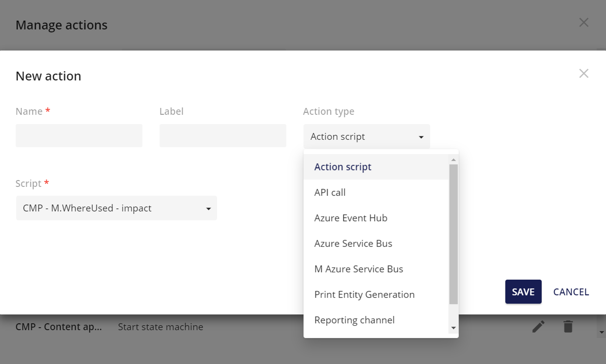This screenshot has width=606, height=364.
Task: Delete the CMP - Content ap... action with trash icon
Action: [x=568, y=326]
